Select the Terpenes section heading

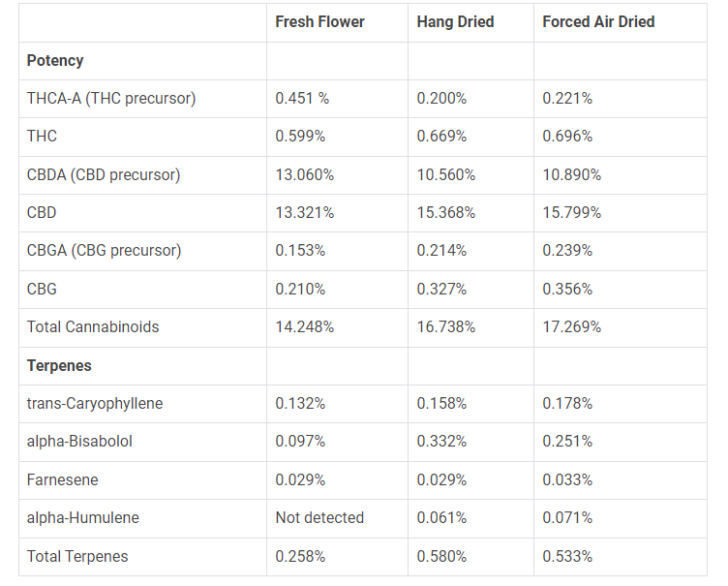(60, 366)
